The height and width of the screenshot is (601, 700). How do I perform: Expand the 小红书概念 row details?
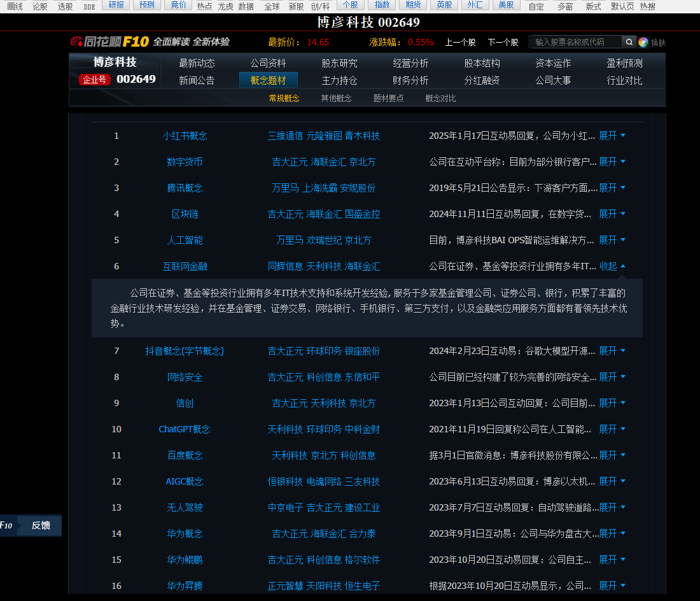click(612, 136)
